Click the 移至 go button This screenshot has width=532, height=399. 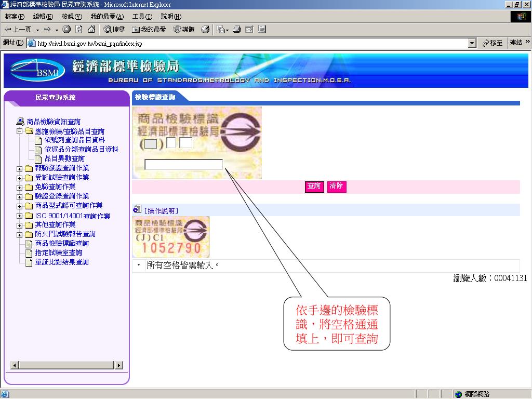(x=493, y=43)
